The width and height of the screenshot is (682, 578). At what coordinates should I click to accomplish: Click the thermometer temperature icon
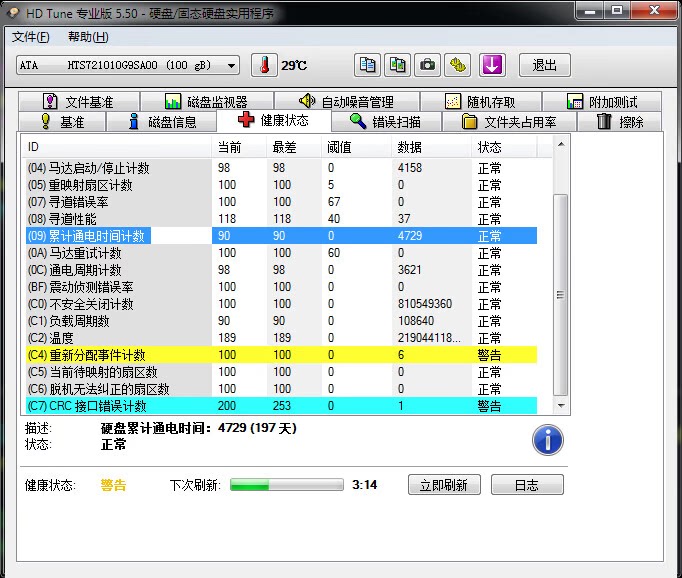264,65
